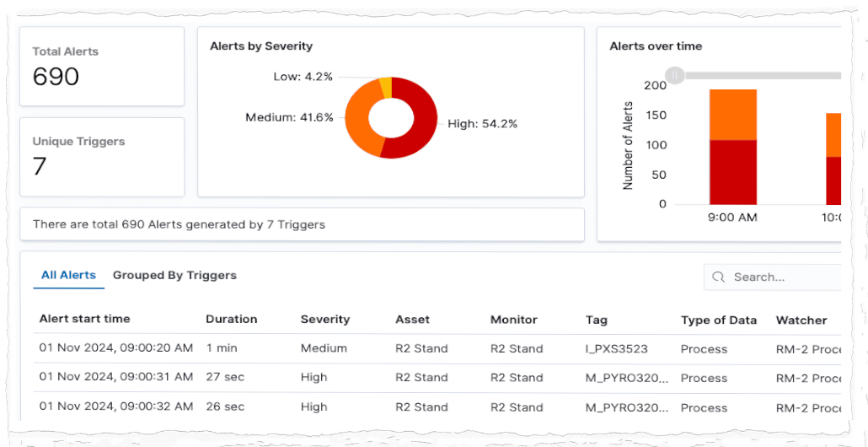Sort by Severity column header
Screen dimensions: 868x447
tap(325, 319)
